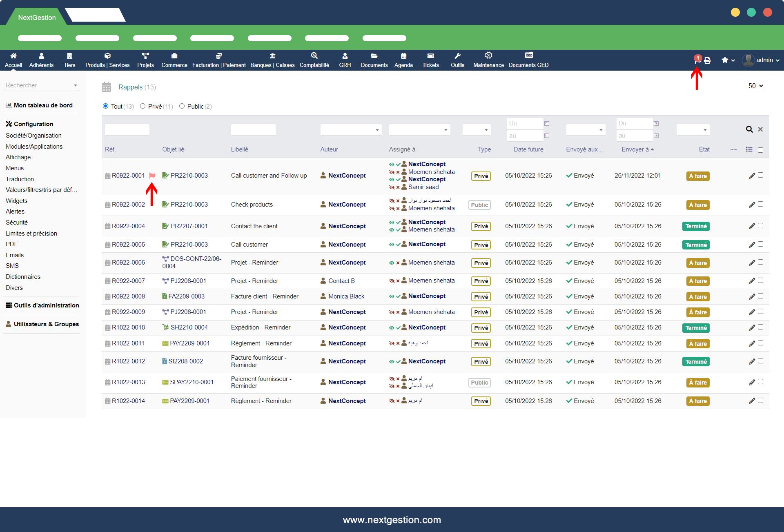Open the column selector list icon
The height and width of the screenshot is (532, 784).
749,149
